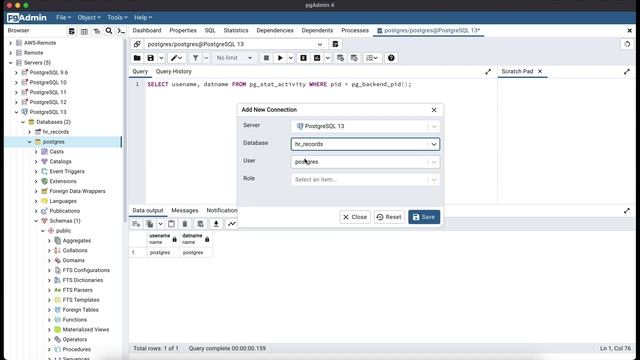Image resolution: width=640 pixels, height=360 pixels.
Task: Open the connection dropdown postgres/postgres@PostgreSQL 13
Action: click(x=236, y=44)
